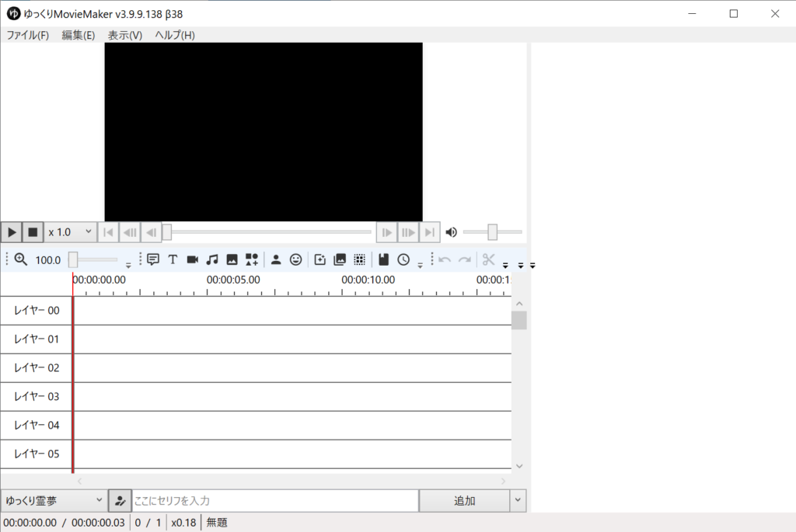
Task: Click the double-bar step back button
Action: click(130, 232)
